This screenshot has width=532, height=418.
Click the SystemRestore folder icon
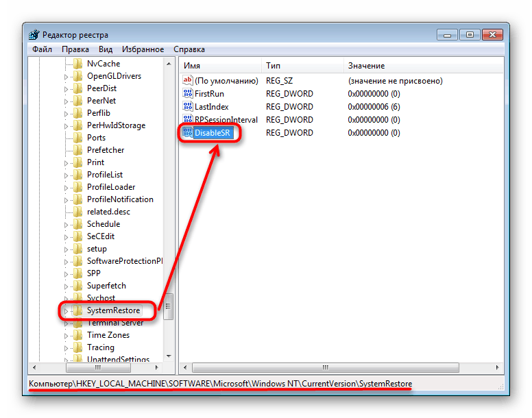[x=78, y=310]
